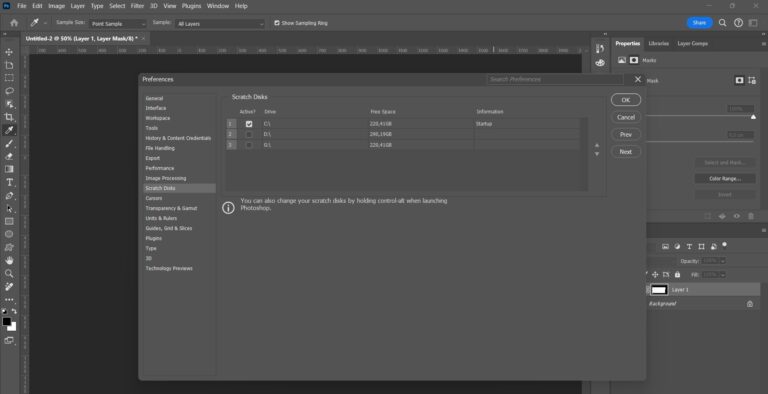768x394 pixels.
Task: Open the Filter menu
Action: coord(137,6)
